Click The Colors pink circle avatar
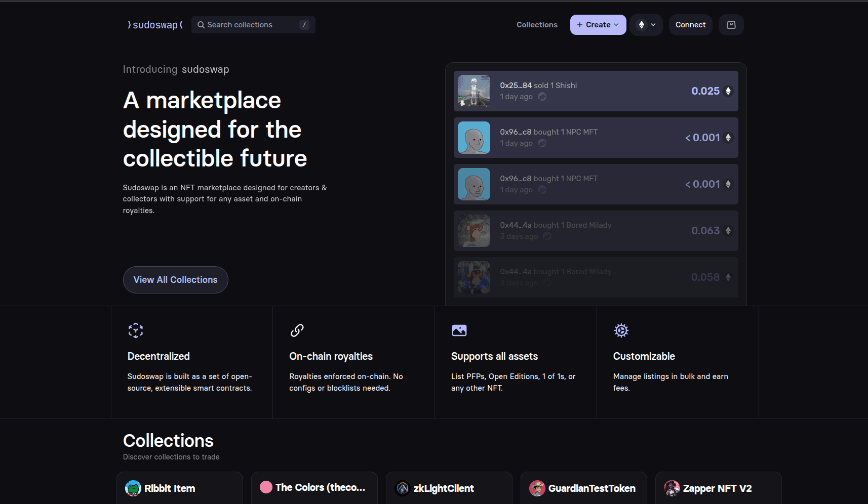 coord(266,487)
